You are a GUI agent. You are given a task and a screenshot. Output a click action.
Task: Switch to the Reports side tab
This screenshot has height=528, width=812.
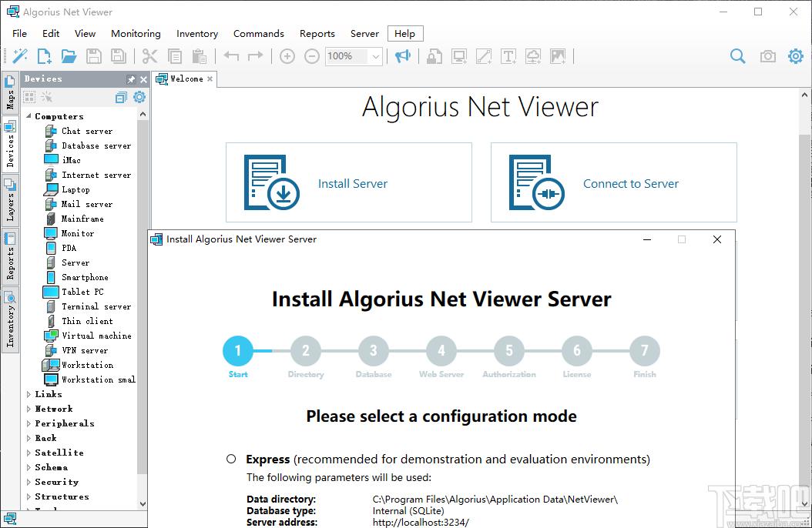tap(10, 256)
